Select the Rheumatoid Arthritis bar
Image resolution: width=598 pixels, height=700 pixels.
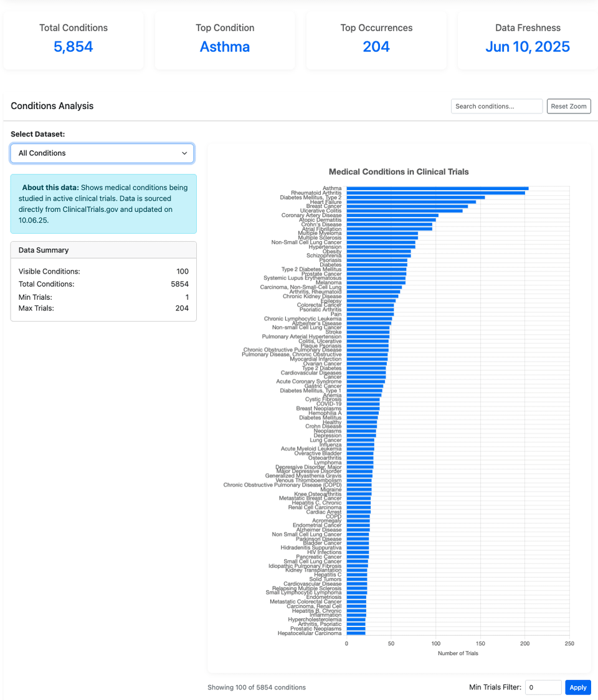(435, 193)
